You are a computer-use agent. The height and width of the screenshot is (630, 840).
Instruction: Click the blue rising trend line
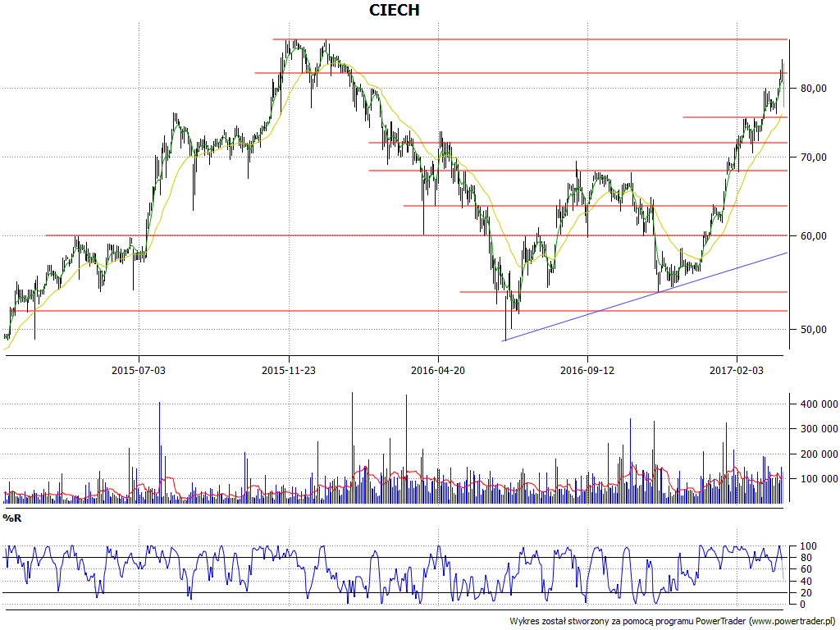(645, 296)
